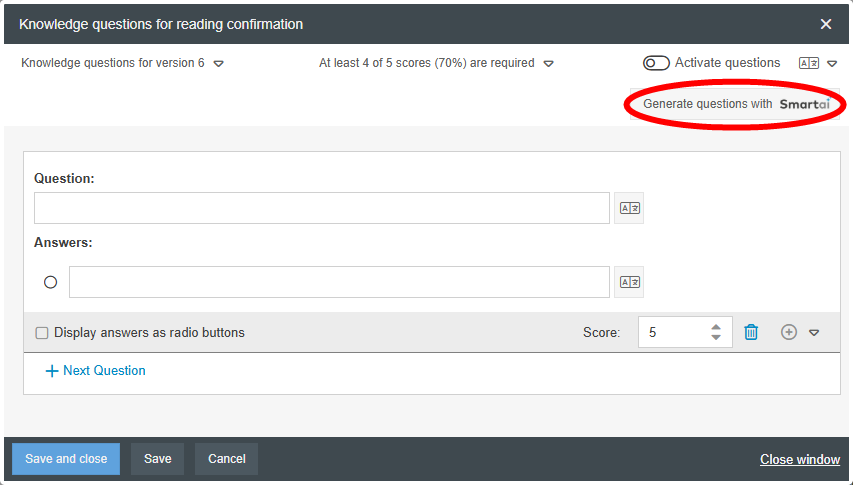853x485 pixels.
Task: Generate questions with Smartai
Action: point(735,104)
